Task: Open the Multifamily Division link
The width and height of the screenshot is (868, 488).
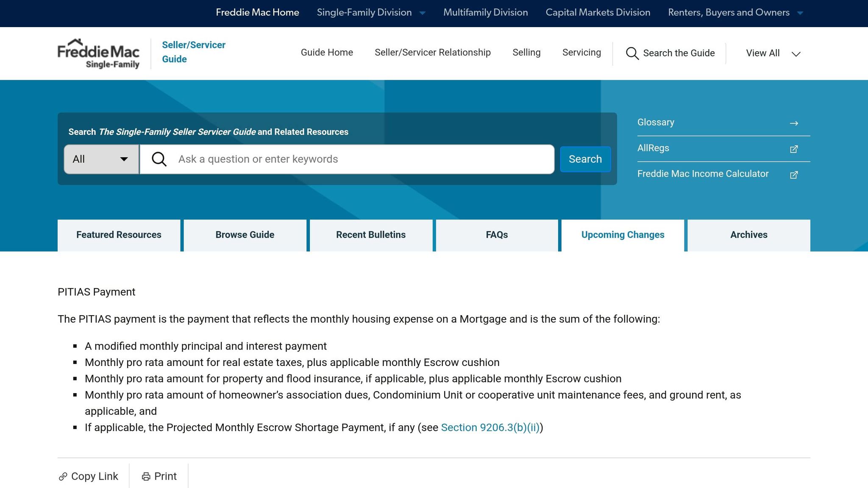Action: (485, 13)
